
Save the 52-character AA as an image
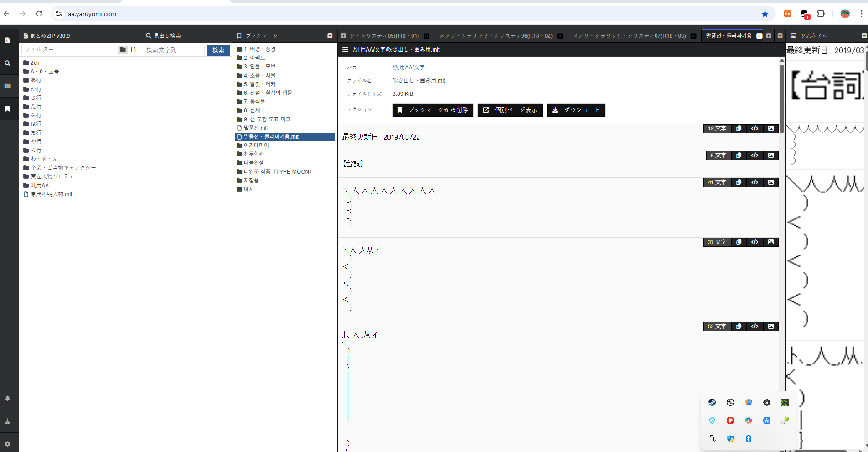[x=770, y=327]
